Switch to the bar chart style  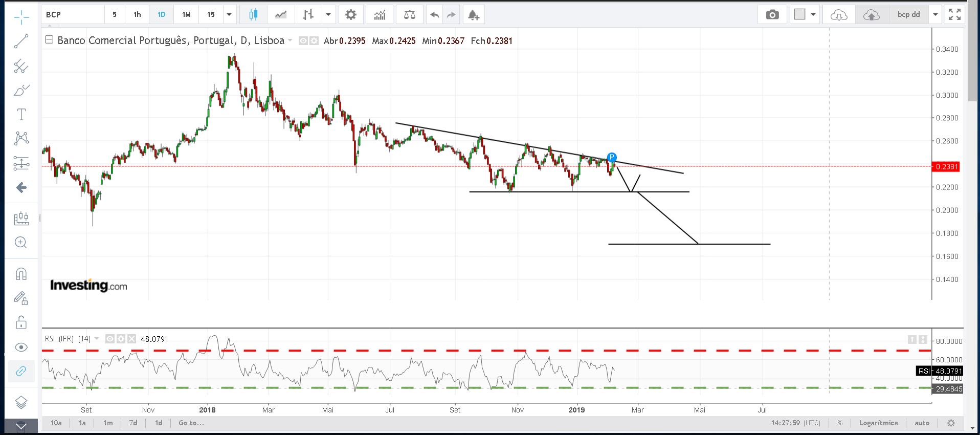(308, 15)
